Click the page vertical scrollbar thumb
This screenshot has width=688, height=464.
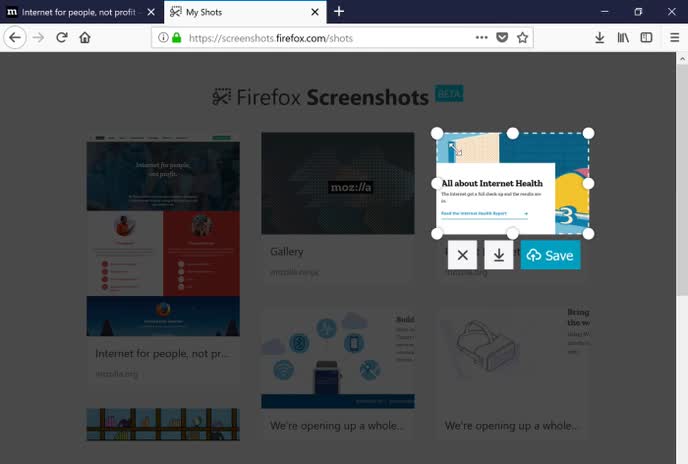[x=682, y=181]
